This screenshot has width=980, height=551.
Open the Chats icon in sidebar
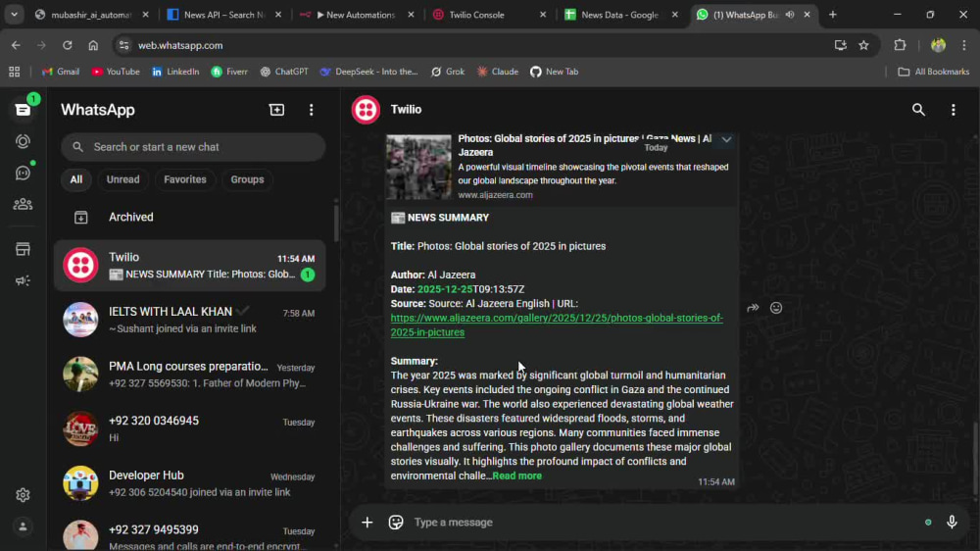click(x=24, y=110)
